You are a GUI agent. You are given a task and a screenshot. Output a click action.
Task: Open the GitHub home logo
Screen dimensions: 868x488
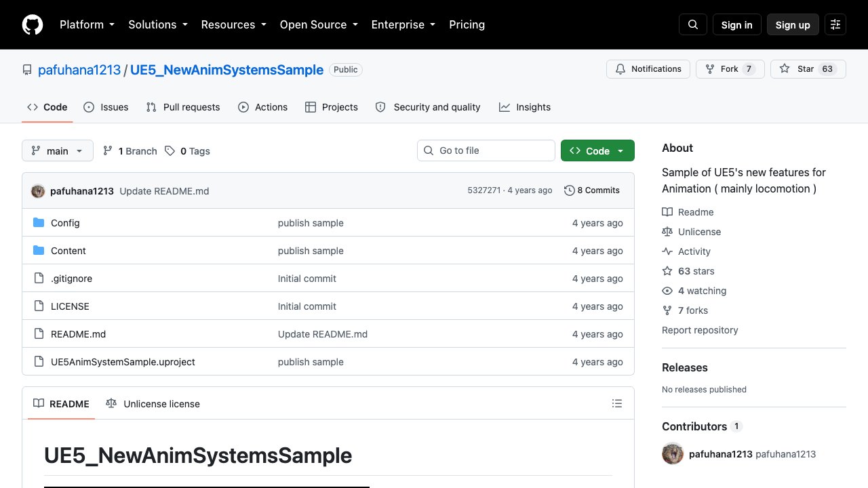coord(33,24)
